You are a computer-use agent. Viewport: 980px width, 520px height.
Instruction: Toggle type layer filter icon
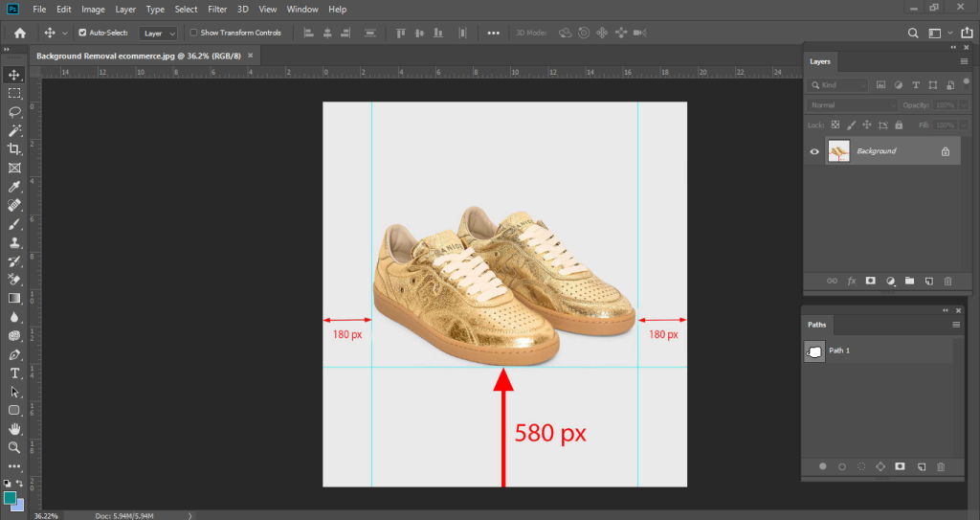916,85
